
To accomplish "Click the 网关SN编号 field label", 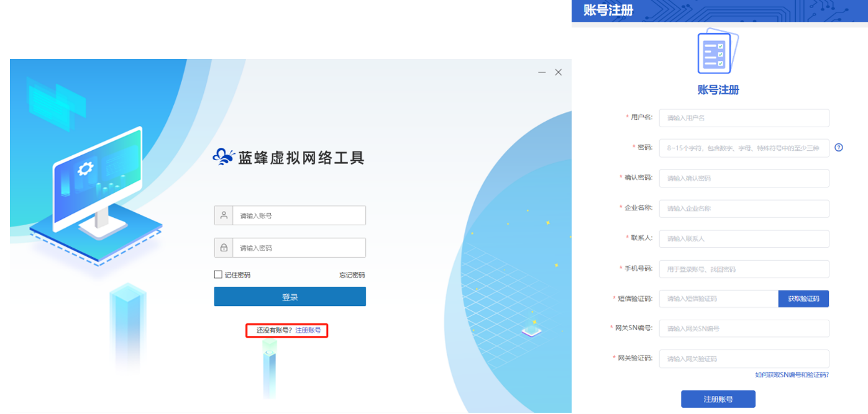I will (x=634, y=328).
